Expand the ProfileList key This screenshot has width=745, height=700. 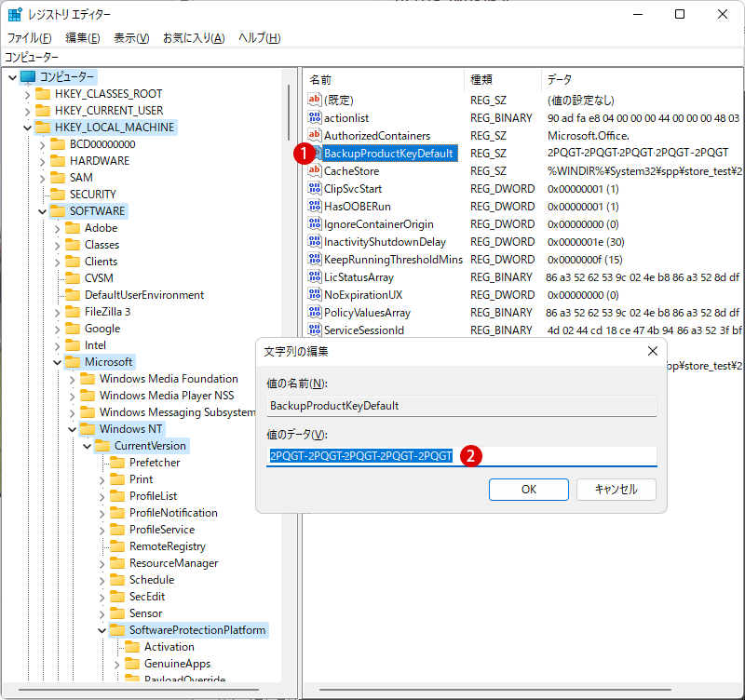[x=102, y=496]
